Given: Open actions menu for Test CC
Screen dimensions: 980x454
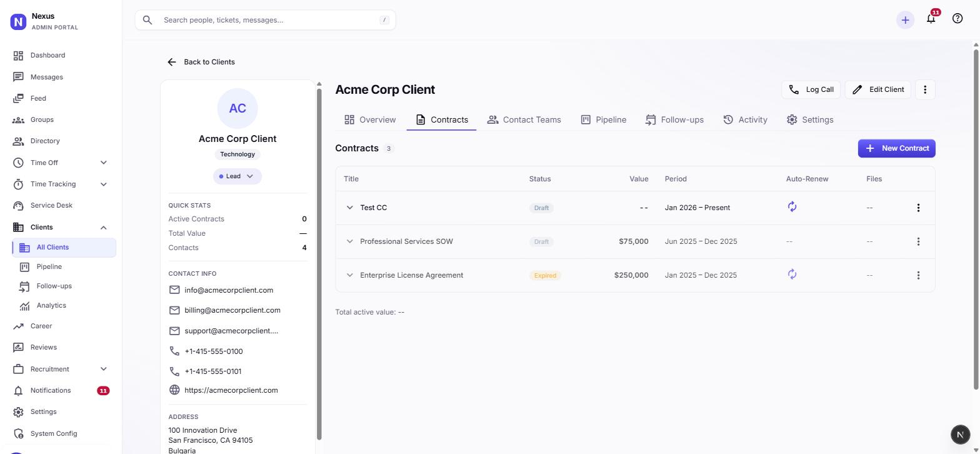Looking at the screenshot, I should [x=918, y=208].
